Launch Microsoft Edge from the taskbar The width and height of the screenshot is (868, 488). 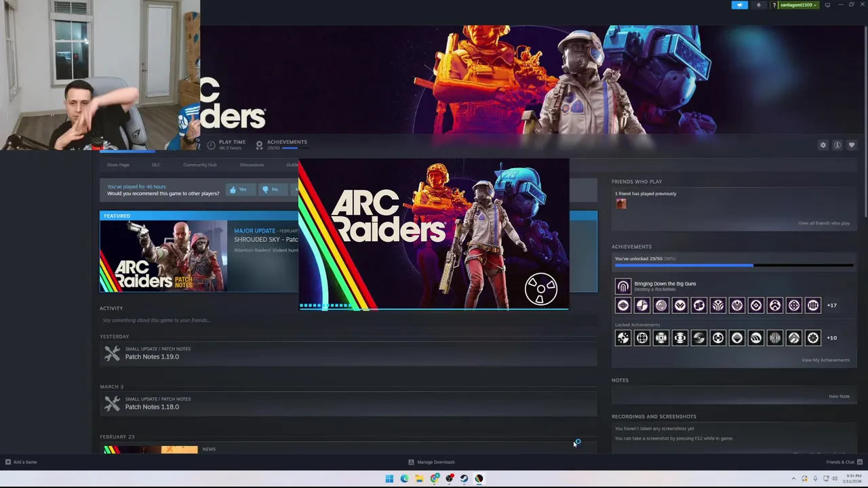coord(404,479)
